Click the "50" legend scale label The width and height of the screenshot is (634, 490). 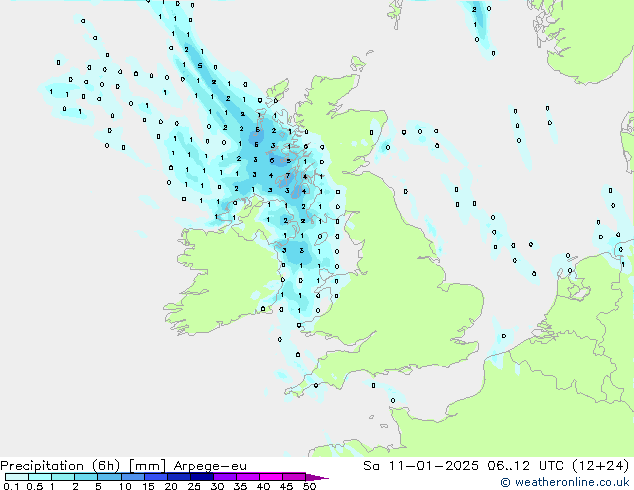[309, 486]
